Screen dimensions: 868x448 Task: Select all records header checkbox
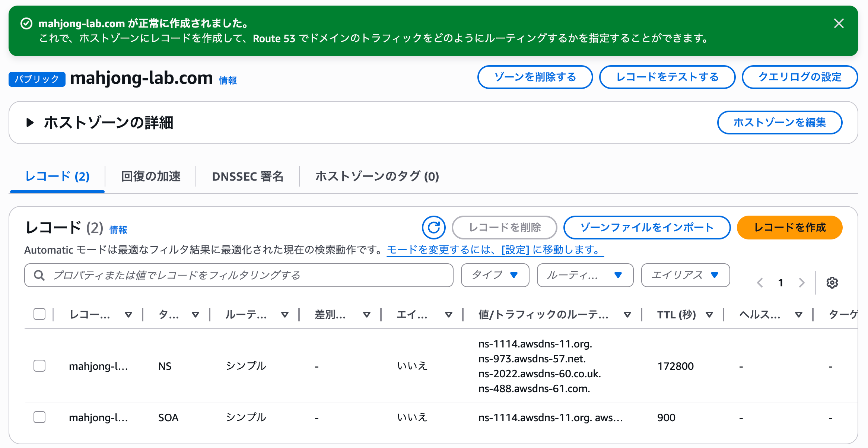(39, 314)
